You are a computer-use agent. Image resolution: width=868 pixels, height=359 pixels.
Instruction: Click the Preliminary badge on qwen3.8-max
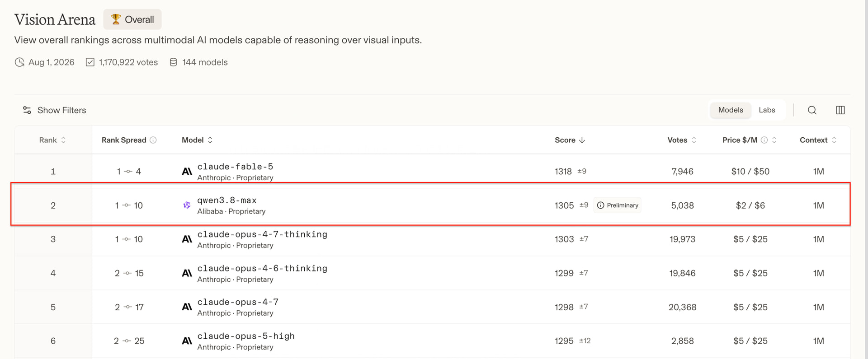(x=617, y=205)
